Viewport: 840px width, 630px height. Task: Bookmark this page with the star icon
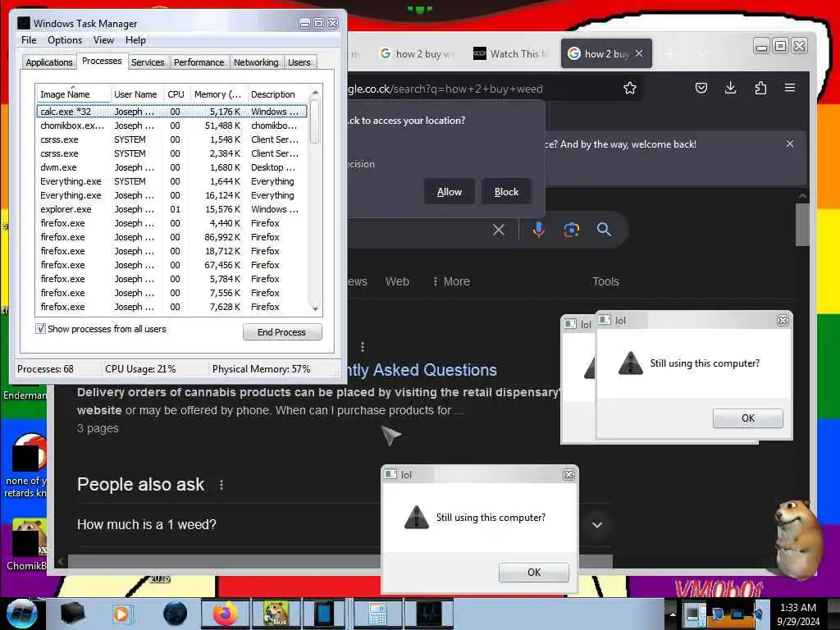pos(630,88)
